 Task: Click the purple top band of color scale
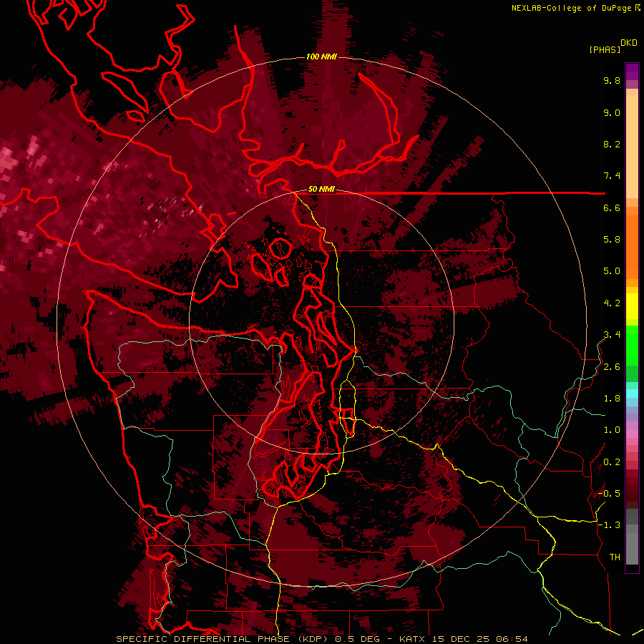point(632,72)
